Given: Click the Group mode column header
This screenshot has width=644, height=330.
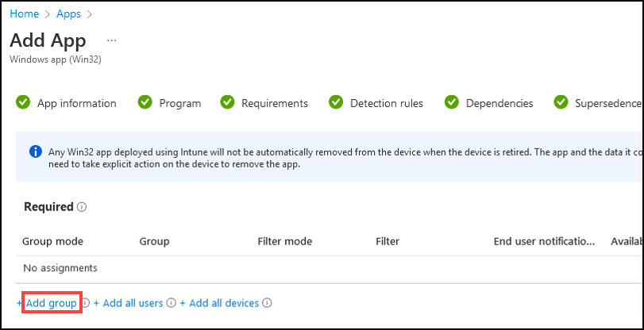Looking at the screenshot, I should [52, 241].
